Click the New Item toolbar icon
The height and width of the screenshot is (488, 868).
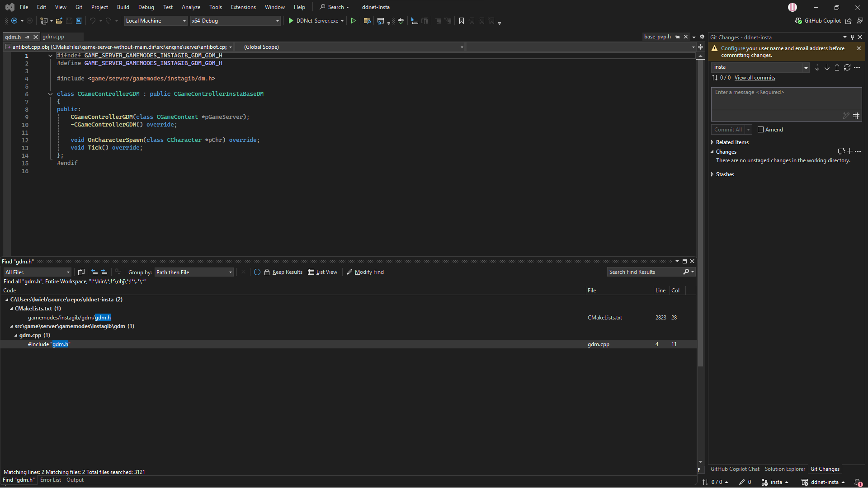click(x=44, y=21)
